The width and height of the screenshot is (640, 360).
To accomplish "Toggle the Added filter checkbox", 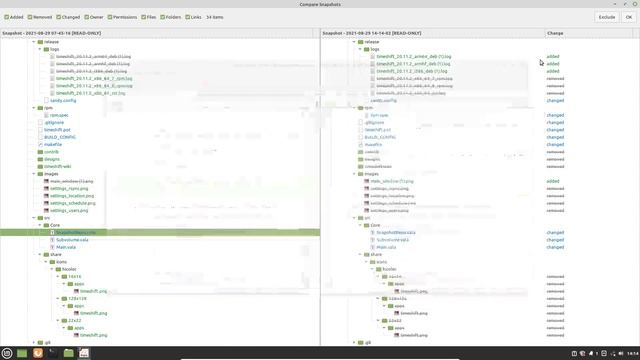I will pyautogui.click(x=7, y=17).
